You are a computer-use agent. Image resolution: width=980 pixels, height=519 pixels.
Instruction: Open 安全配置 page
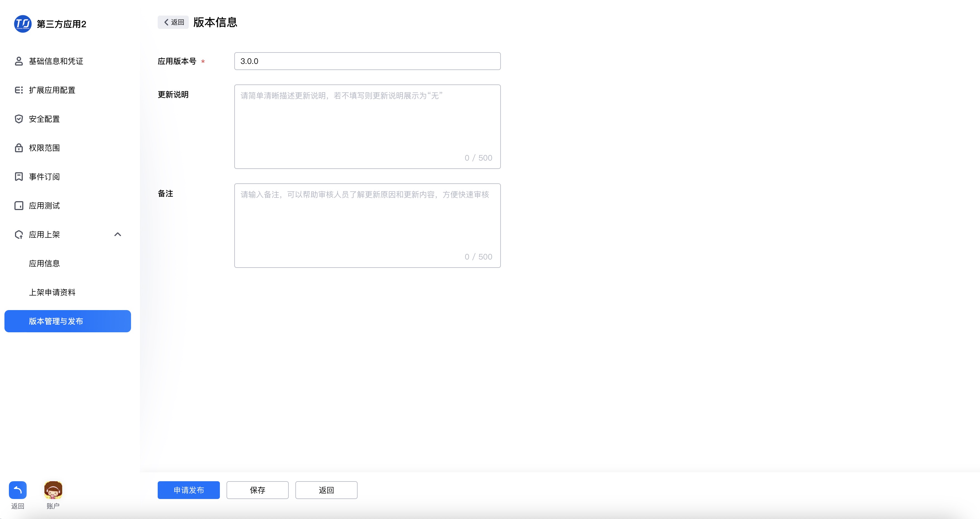coord(68,119)
